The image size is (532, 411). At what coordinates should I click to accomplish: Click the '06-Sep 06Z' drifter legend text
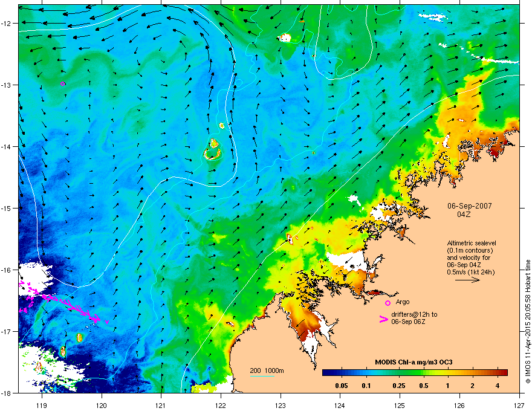(x=408, y=322)
